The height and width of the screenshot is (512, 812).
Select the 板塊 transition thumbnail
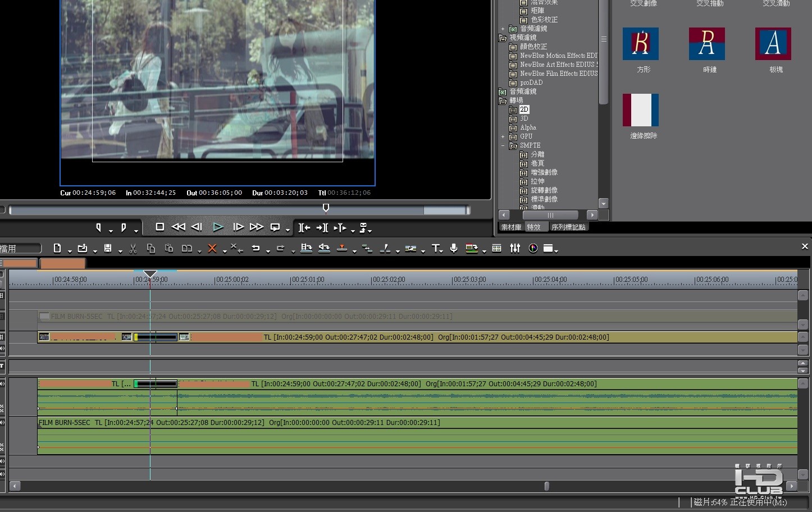773,44
